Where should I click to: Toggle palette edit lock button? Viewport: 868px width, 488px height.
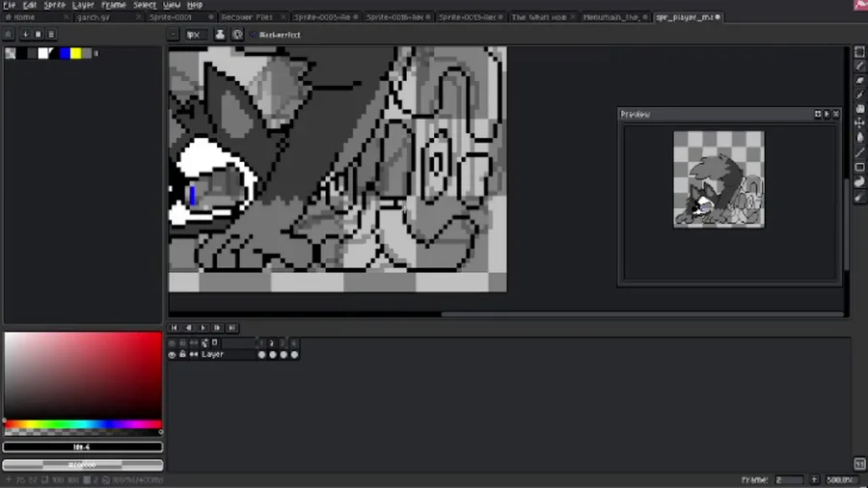(9, 35)
